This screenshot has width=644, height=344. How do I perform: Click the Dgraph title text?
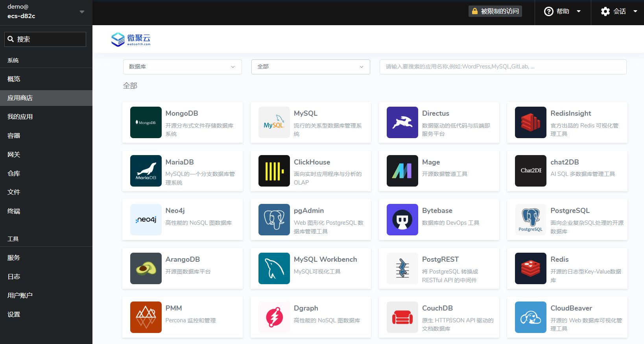tap(306, 308)
